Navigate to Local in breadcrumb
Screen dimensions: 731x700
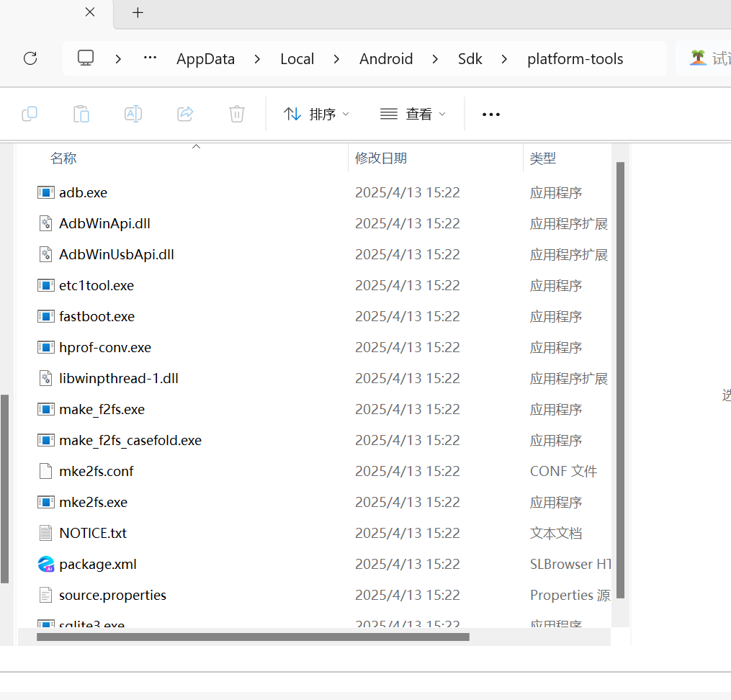click(x=297, y=59)
